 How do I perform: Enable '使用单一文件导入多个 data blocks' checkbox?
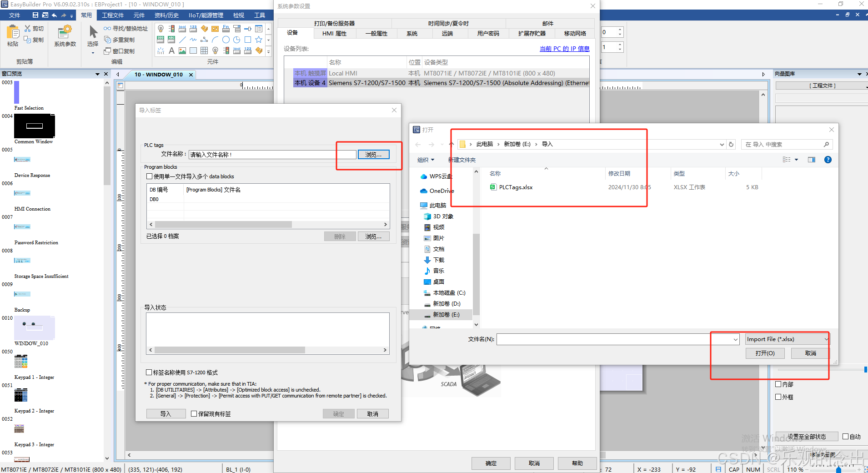point(149,176)
